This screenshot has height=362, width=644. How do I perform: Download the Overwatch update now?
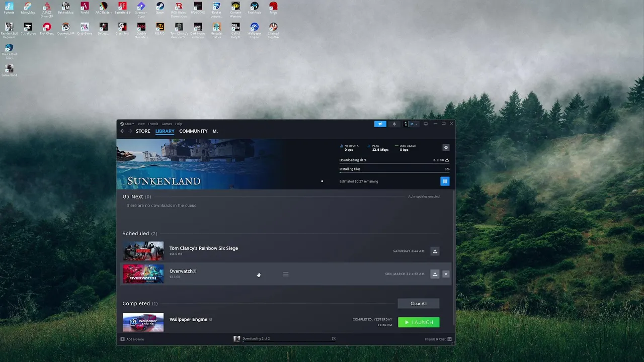(435, 274)
